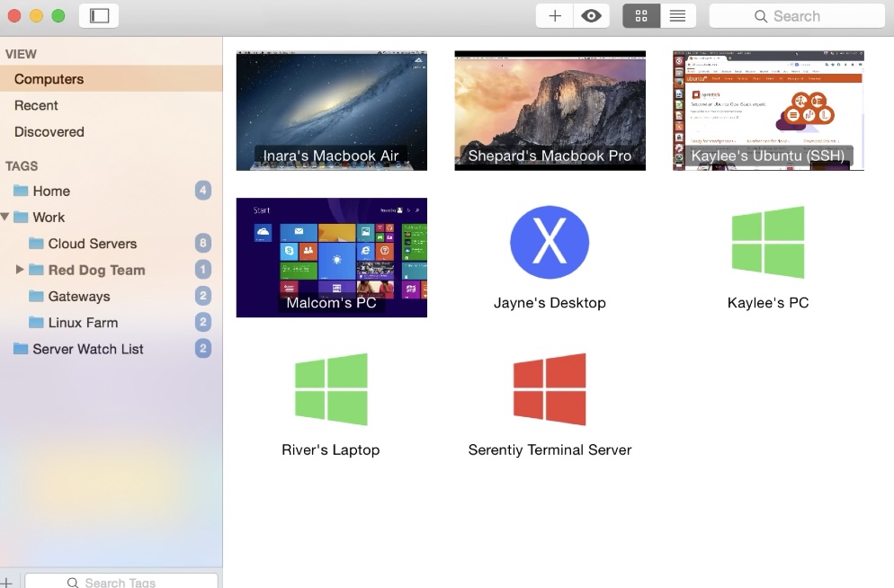The height and width of the screenshot is (588, 894).
Task: Click the observe eye icon in the toolbar
Action: click(x=591, y=15)
